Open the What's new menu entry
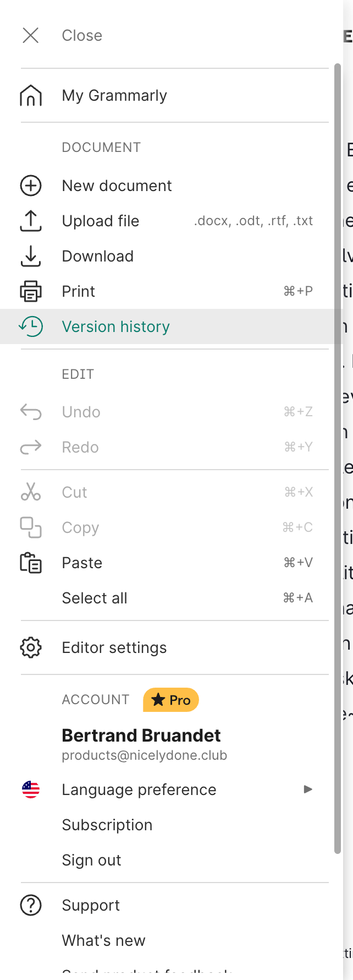Viewport: 353px width, 980px height. (x=103, y=940)
